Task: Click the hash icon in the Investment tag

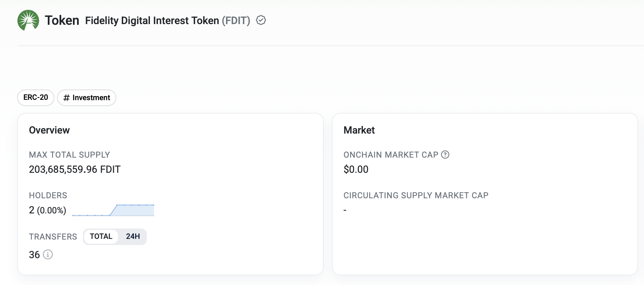Action: click(x=67, y=98)
